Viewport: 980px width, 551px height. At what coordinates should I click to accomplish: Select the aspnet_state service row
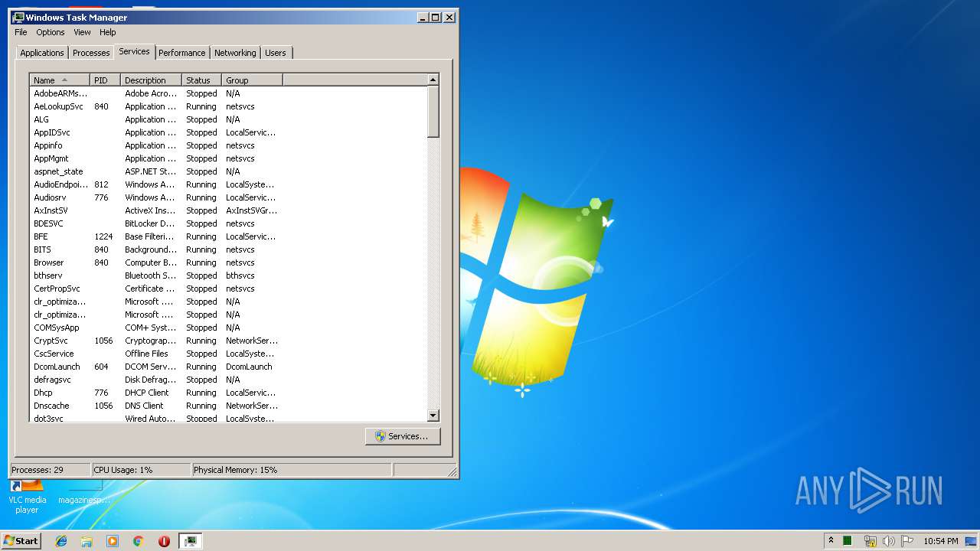point(229,171)
